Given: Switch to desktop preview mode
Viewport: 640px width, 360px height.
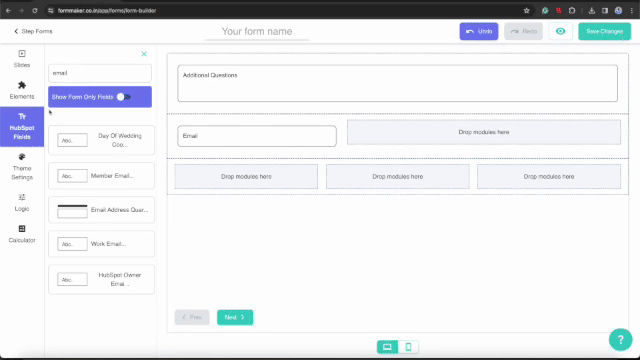Looking at the screenshot, I should (x=387, y=347).
